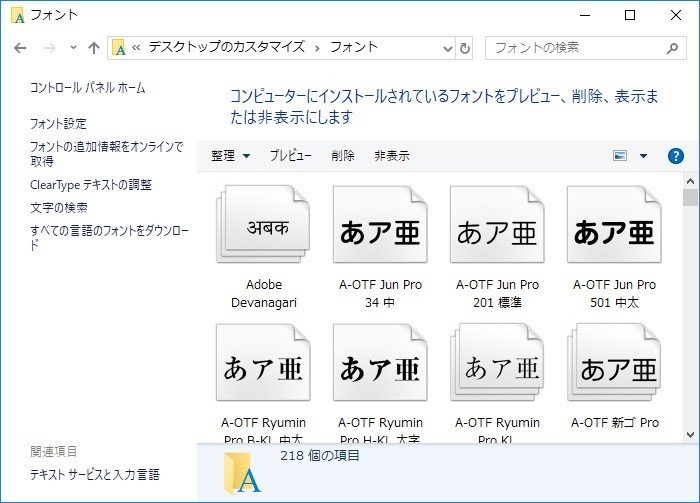The width and height of the screenshot is (700, 503).
Task: Open recent locations dropdown chevron
Action: [x=73, y=47]
